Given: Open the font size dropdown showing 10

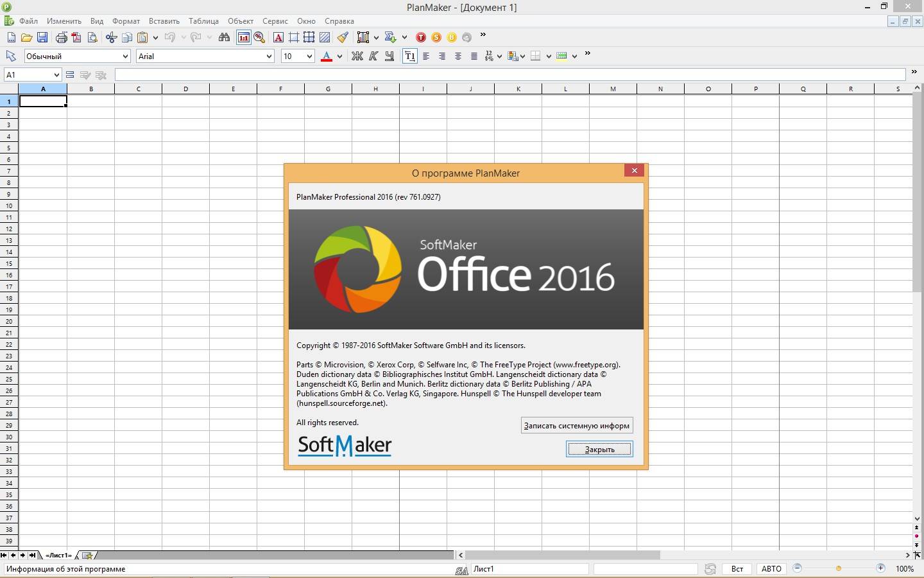Looking at the screenshot, I should (309, 56).
